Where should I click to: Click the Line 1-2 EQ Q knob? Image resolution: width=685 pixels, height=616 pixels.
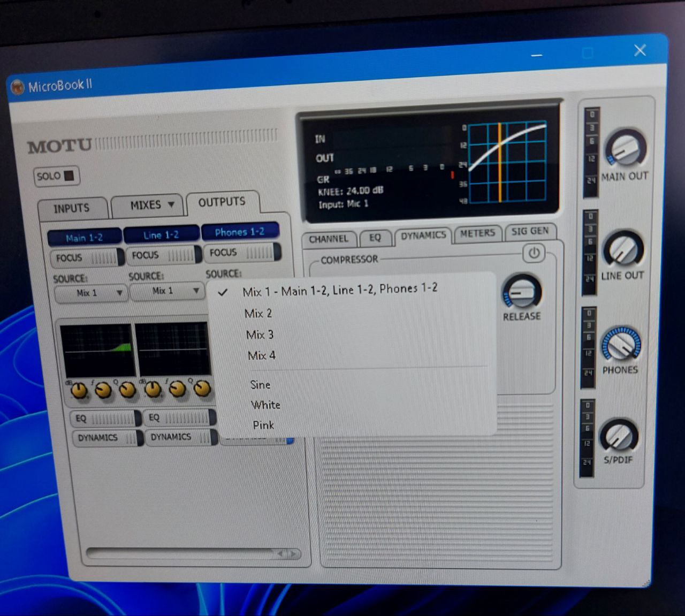pyautogui.click(x=202, y=388)
